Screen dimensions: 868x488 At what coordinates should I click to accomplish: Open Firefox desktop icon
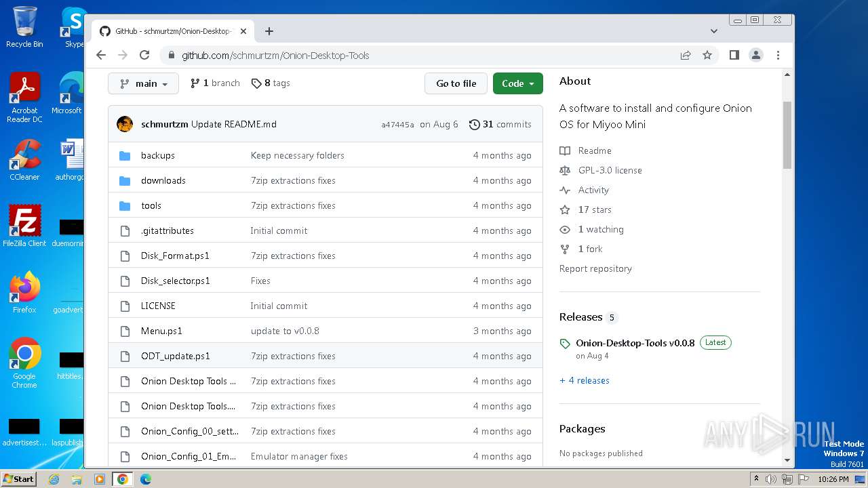pos(24,293)
